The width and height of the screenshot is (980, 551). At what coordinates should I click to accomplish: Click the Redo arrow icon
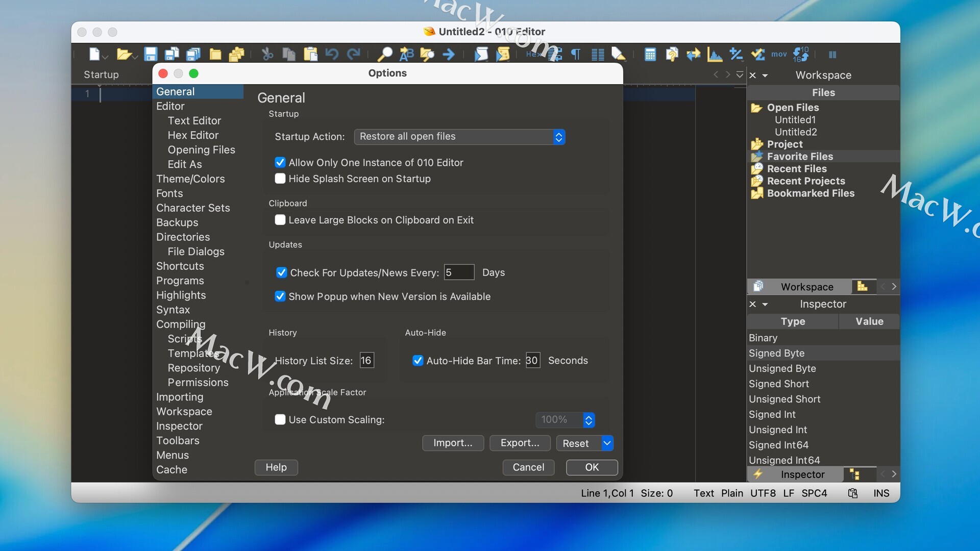(x=354, y=54)
